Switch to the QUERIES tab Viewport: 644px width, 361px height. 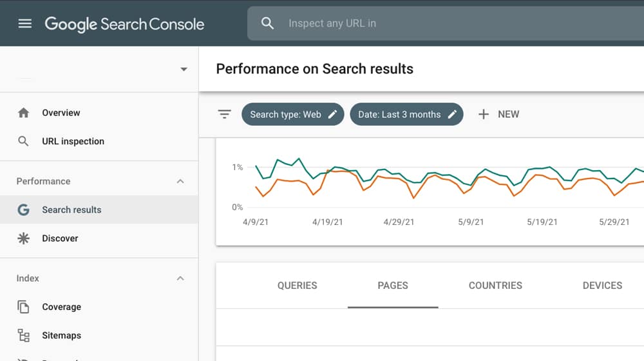[x=298, y=286]
